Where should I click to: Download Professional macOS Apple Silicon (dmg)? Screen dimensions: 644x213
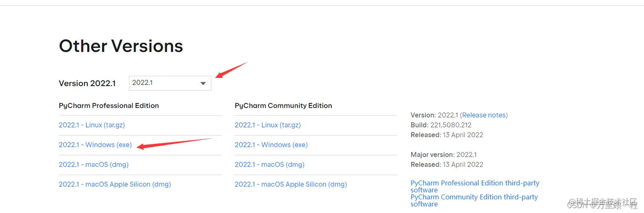[115, 184]
